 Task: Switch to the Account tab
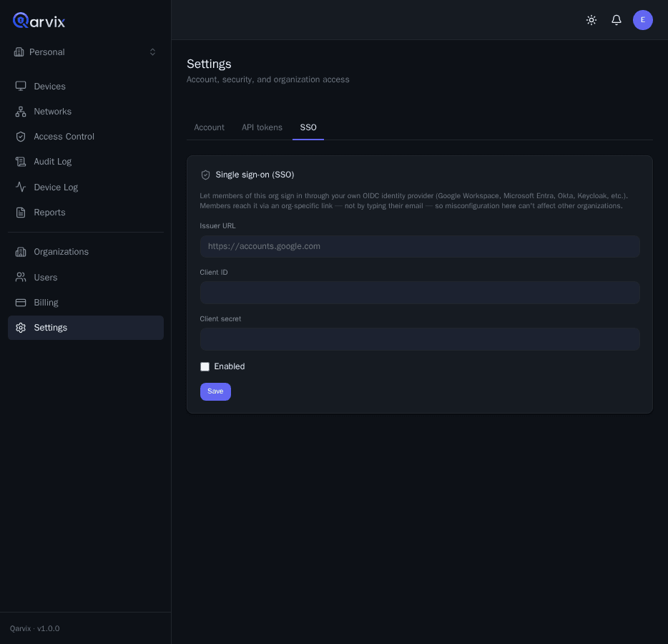209,127
